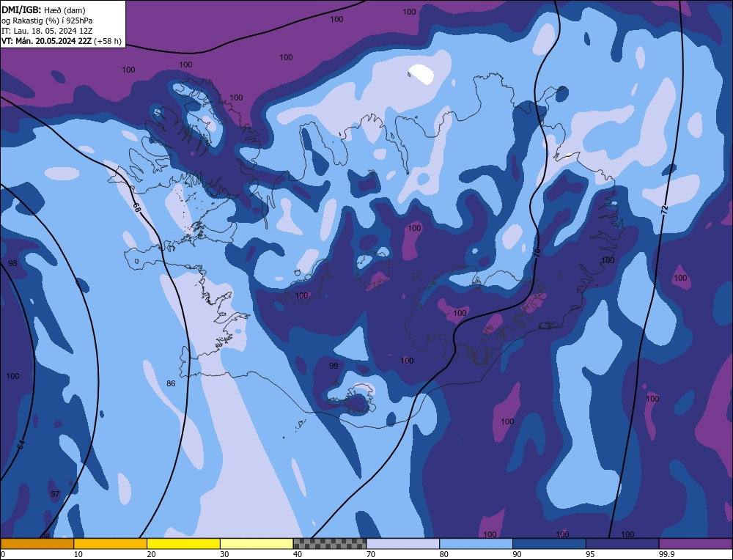Click the legend tick label '30'
The width and height of the screenshot is (733, 560).
tap(224, 554)
